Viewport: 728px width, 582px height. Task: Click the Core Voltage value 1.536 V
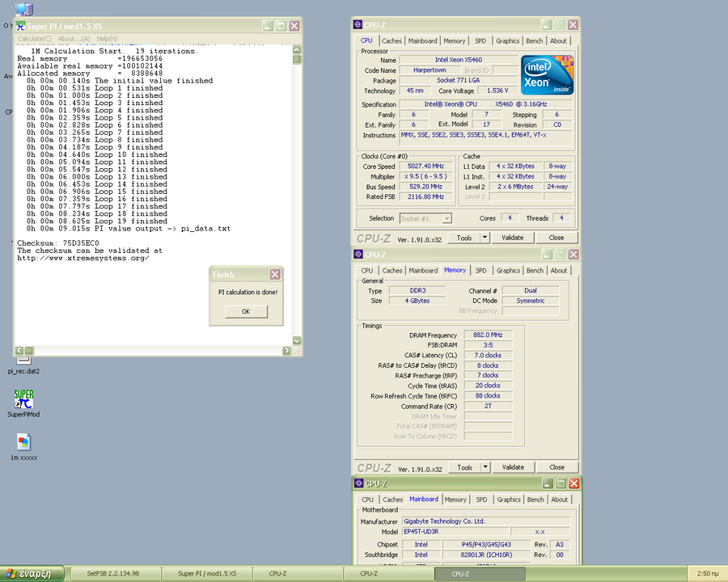coord(497,91)
